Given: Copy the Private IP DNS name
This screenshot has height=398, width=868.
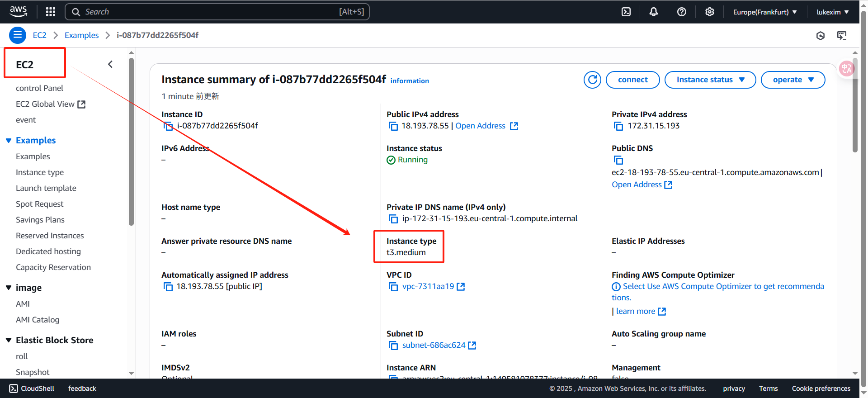Looking at the screenshot, I should 393,219.
